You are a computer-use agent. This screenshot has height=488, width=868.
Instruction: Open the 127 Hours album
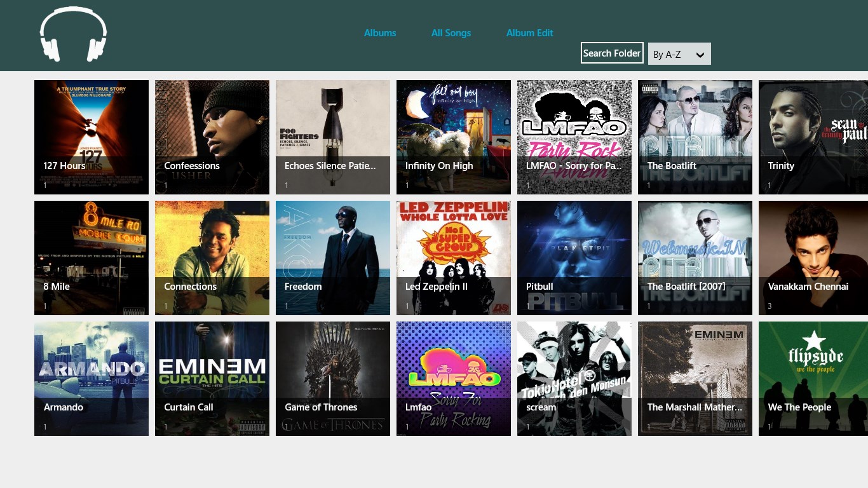click(92, 137)
